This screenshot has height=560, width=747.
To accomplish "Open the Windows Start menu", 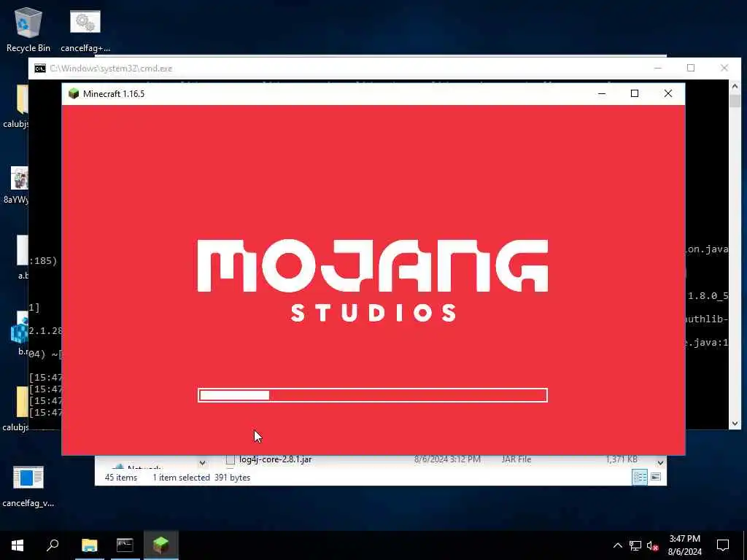I will 18,545.
